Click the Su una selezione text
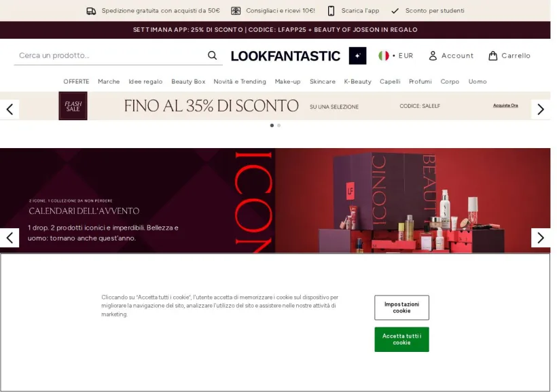 (x=334, y=107)
